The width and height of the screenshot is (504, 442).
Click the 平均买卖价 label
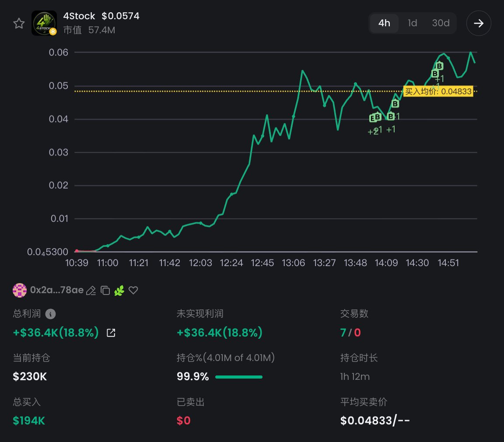click(x=364, y=402)
